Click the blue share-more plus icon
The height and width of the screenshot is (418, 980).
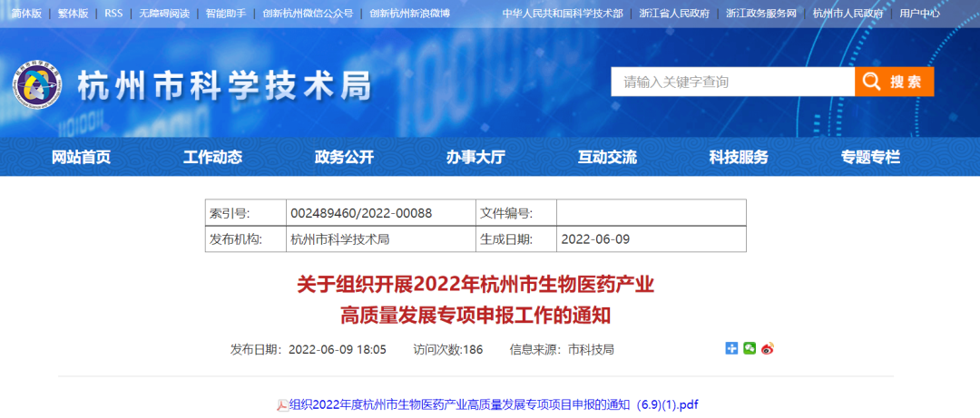click(x=732, y=349)
